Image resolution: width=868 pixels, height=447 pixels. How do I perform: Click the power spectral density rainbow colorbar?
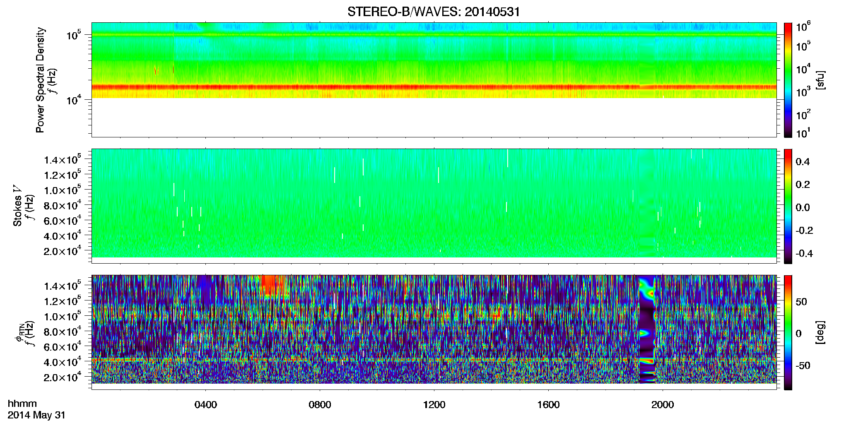tap(788, 80)
